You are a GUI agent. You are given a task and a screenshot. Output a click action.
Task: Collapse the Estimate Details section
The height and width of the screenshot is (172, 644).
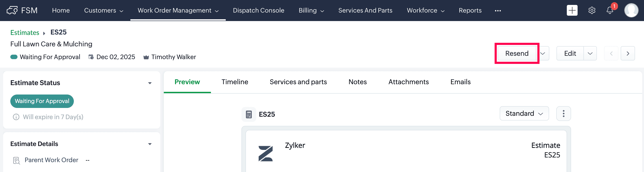pos(150,144)
